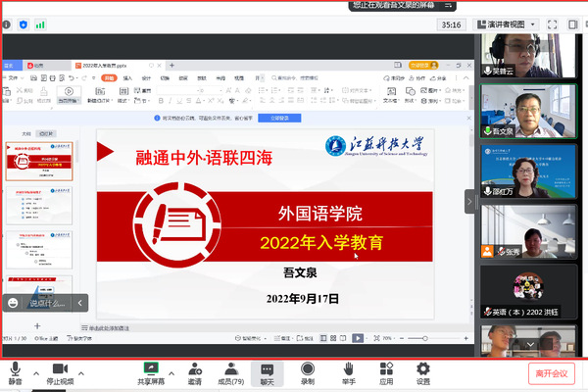Click the green network signal bars icon
588x392 pixels.
[41, 24]
